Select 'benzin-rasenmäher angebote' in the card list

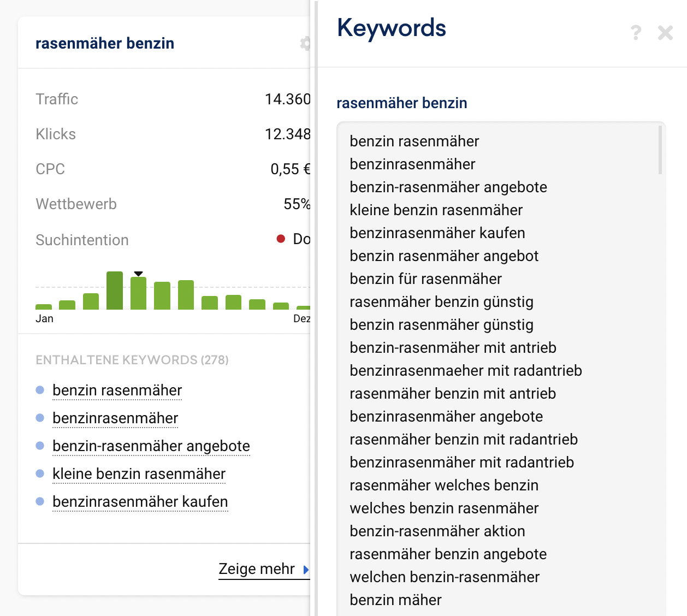point(151,446)
